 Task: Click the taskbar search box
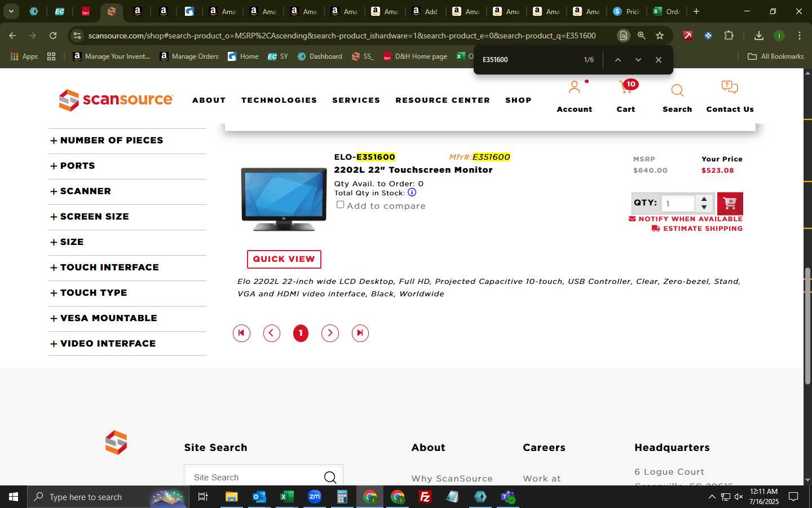108,497
